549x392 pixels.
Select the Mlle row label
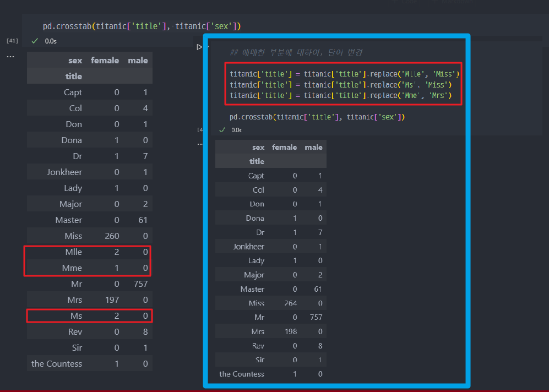[x=74, y=252]
